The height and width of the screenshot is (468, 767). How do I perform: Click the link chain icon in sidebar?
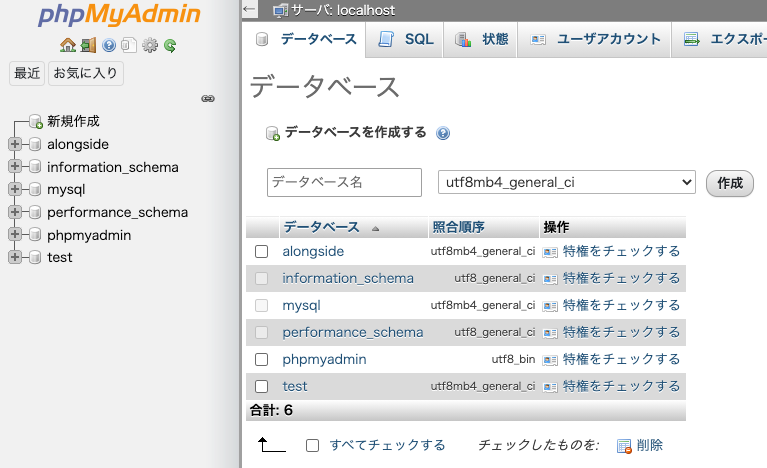tap(208, 99)
